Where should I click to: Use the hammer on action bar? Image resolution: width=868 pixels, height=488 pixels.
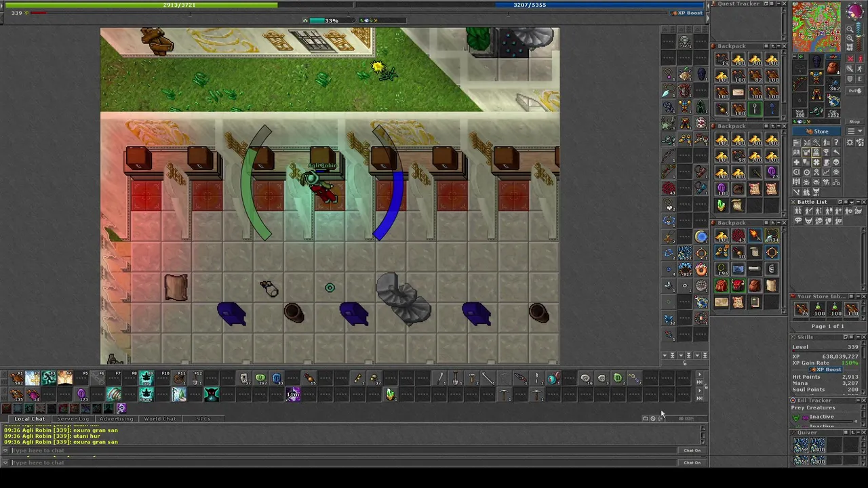(x=472, y=378)
